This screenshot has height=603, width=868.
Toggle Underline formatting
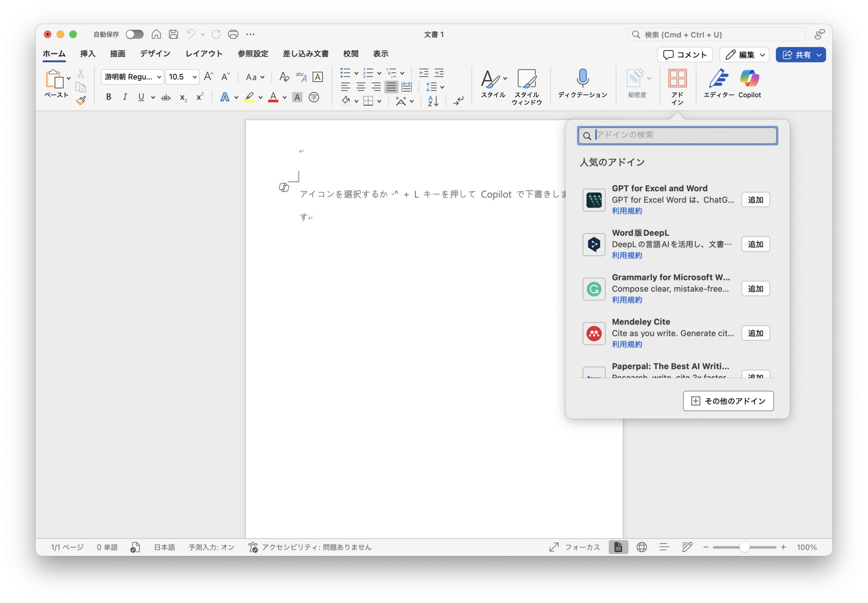141,97
